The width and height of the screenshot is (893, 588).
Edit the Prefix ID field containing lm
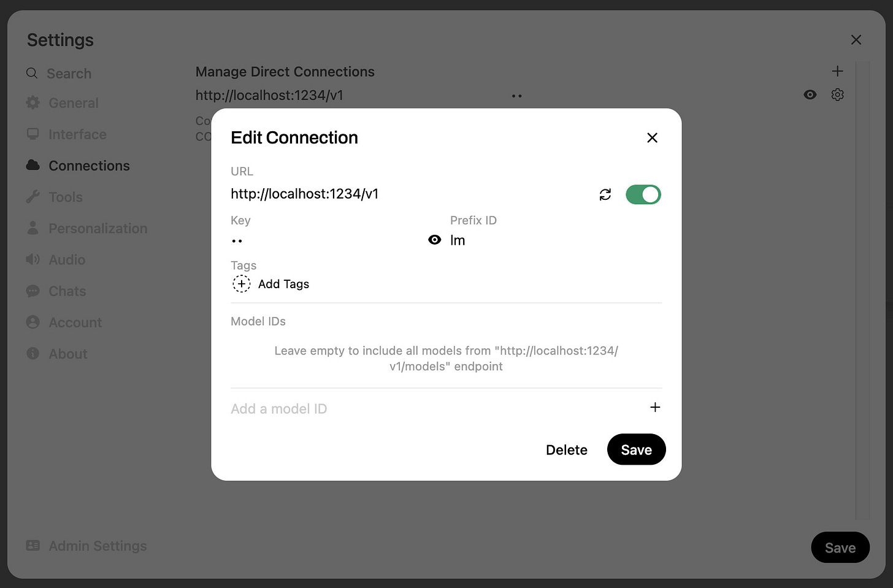coord(556,240)
